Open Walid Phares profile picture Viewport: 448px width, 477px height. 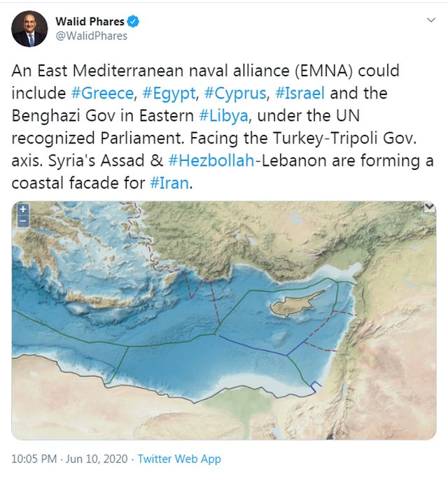(x=29, y=29)
